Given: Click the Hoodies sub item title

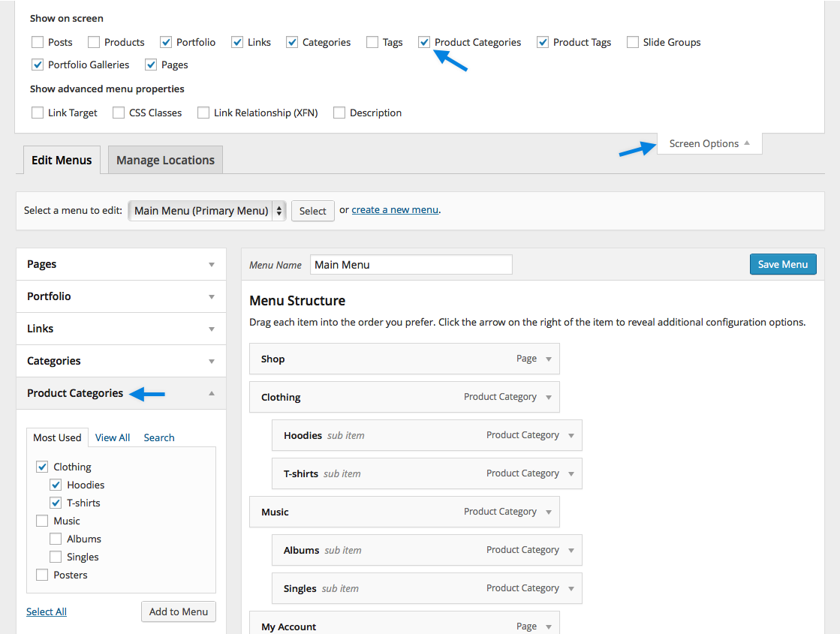Looking at the screenshot, I should 303,435.
